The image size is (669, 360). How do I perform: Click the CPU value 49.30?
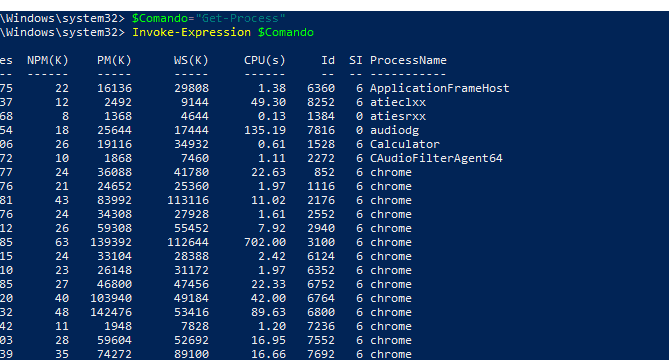(268, 102)
